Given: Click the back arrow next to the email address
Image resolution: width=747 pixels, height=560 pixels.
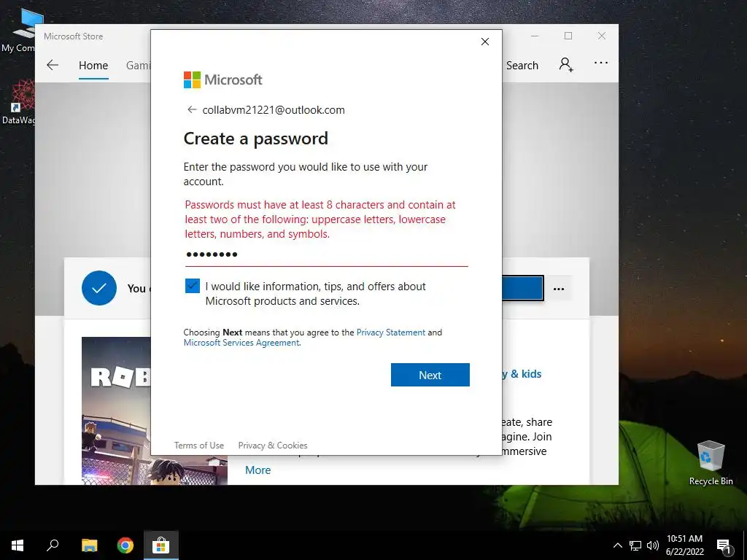Looking at the screenshot, I should coord(192,110).
